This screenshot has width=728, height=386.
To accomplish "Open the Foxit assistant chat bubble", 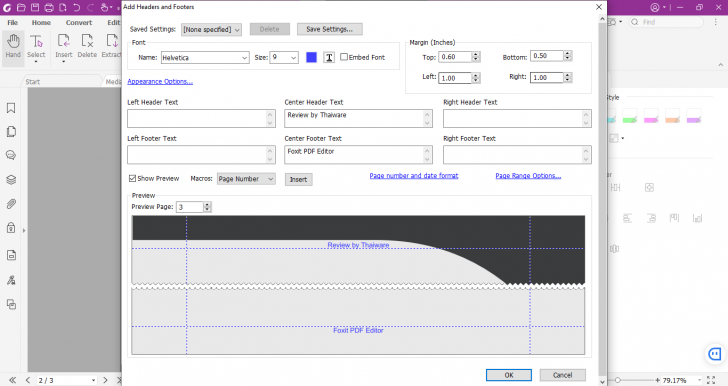I will pos(715,354).
